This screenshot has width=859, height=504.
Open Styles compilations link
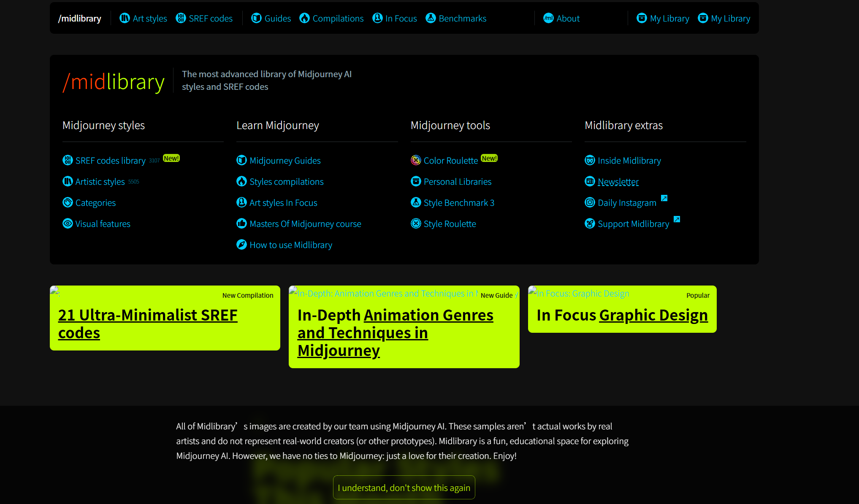286,182
